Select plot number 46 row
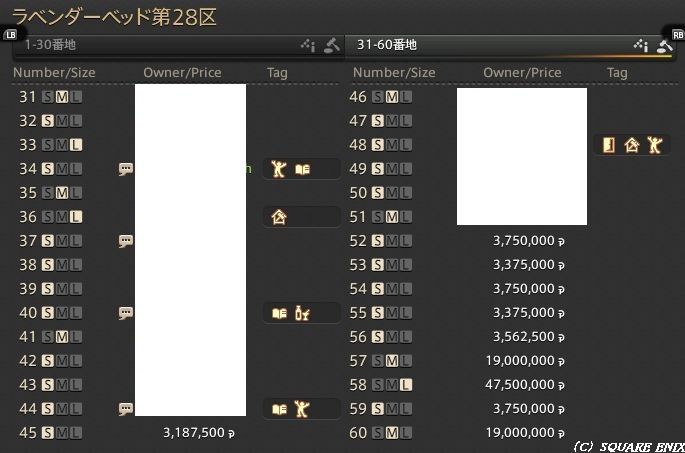685x453 pixels. tap(512, 97)
